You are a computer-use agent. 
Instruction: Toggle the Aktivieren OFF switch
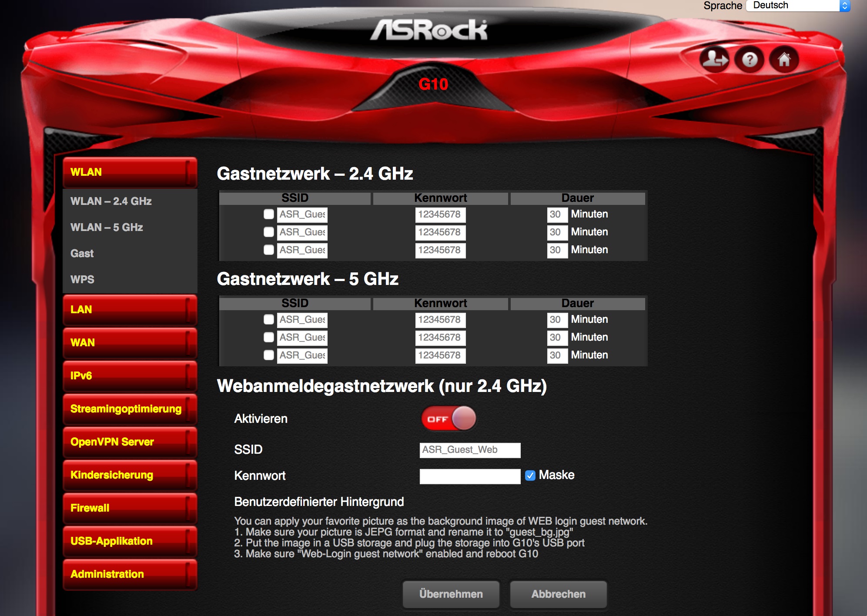point(449,418)
